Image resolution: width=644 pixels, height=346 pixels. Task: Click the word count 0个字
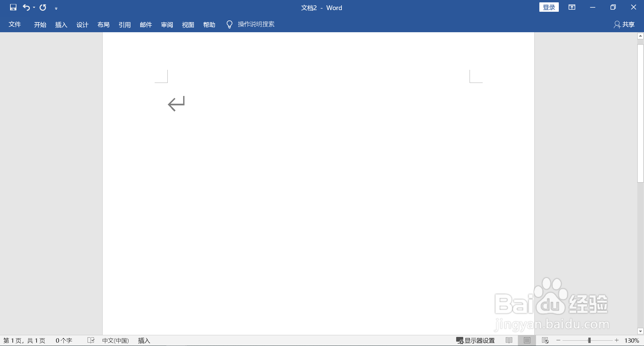[64, 341]
